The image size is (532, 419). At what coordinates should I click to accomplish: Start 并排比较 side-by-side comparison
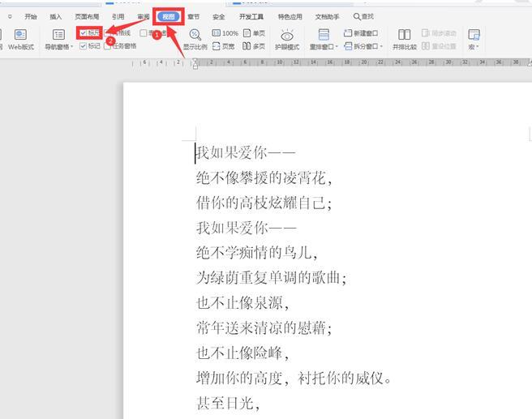[405, 40]
